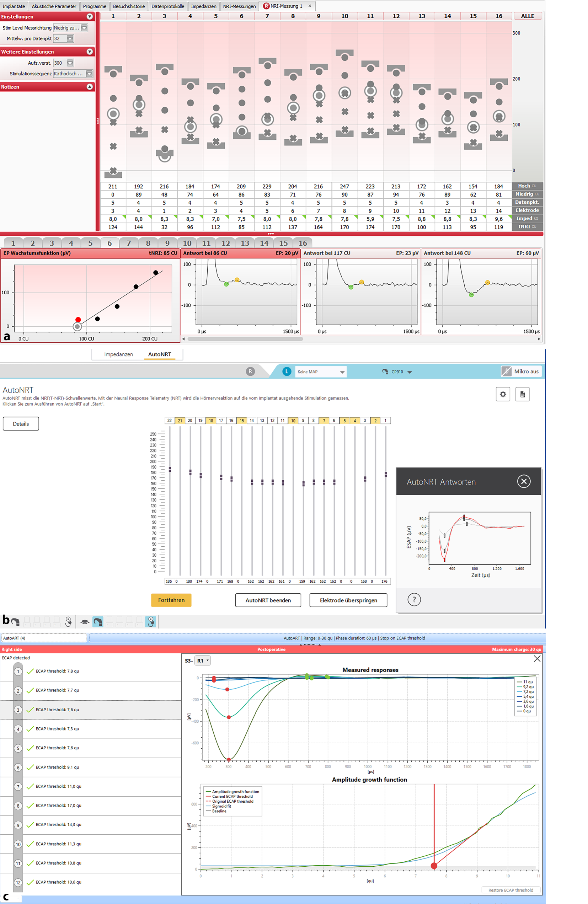This screenshot has height=904, width=588.
Task: Open the Mittelw. pro Datenpkt dropdown
Action: tap(70, 38)
